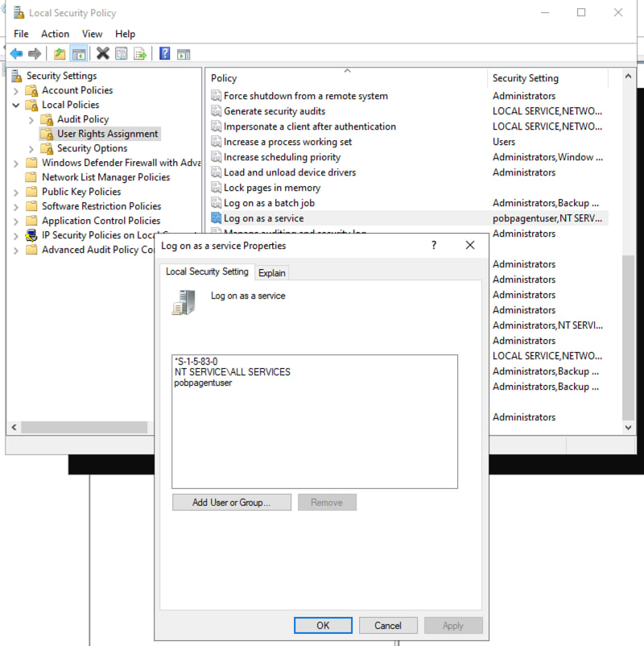Click the Local Security Policy title bar icon
The image size is (644, 646).
[x=19, y=13]
